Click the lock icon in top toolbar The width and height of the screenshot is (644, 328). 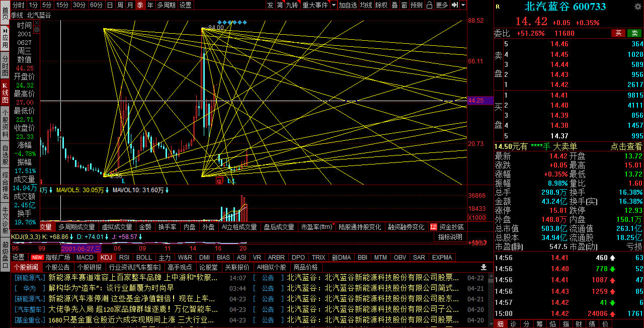click(x=429, y=5)
